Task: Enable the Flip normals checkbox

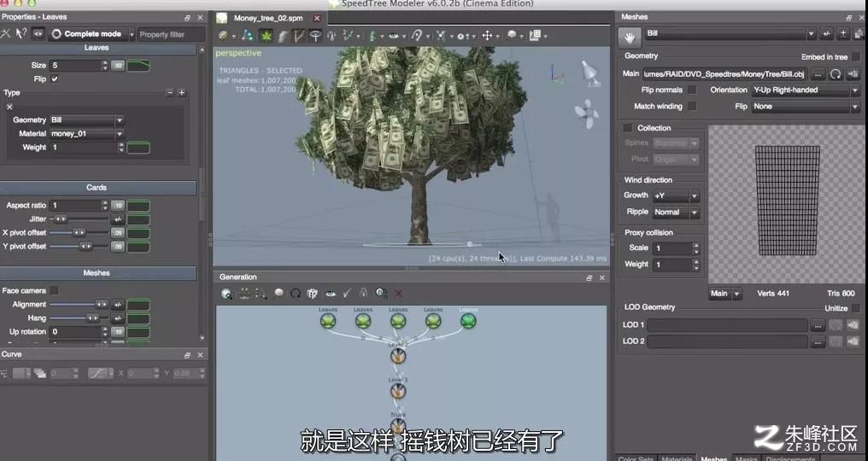Action: coord(692,90)
